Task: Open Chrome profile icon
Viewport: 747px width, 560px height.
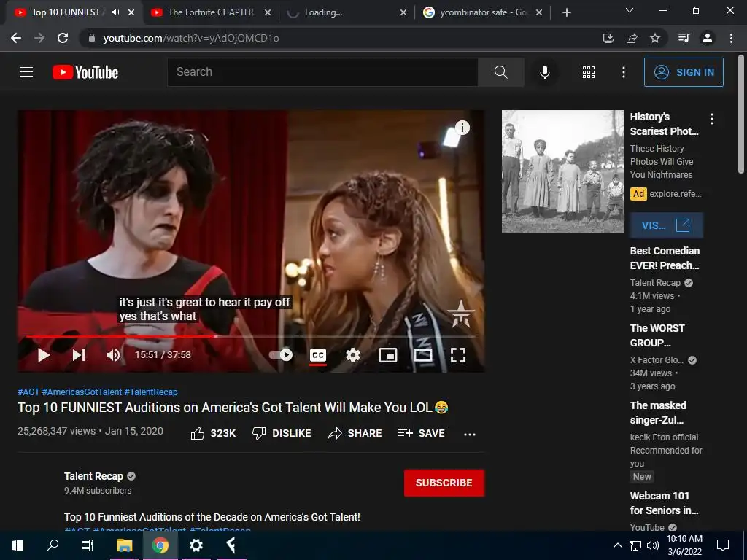Action: [708, 38]
